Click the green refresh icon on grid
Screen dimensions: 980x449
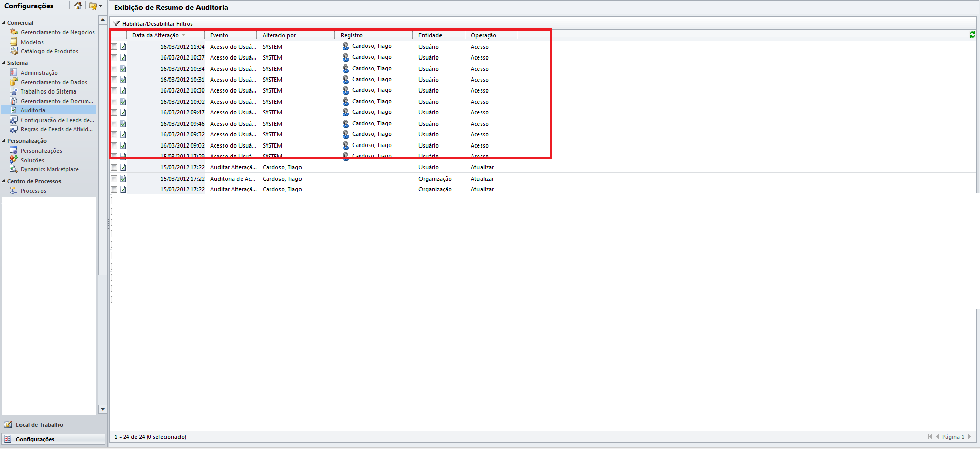pos(972,35)
